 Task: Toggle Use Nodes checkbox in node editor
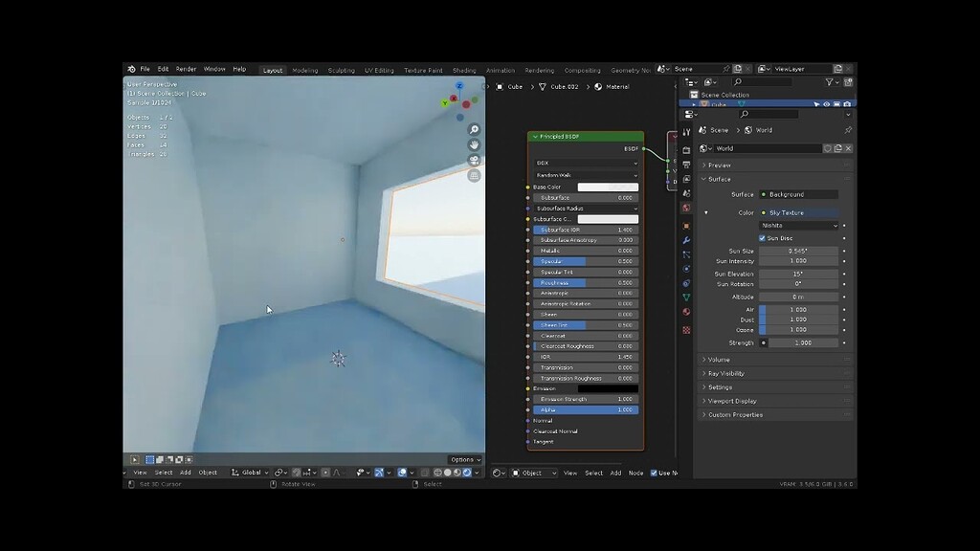pyautogui.click(x=654, y=473)
